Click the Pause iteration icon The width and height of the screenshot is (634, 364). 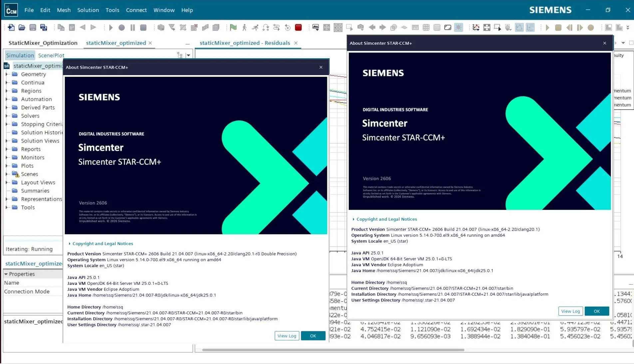click(x=133, y=28)
